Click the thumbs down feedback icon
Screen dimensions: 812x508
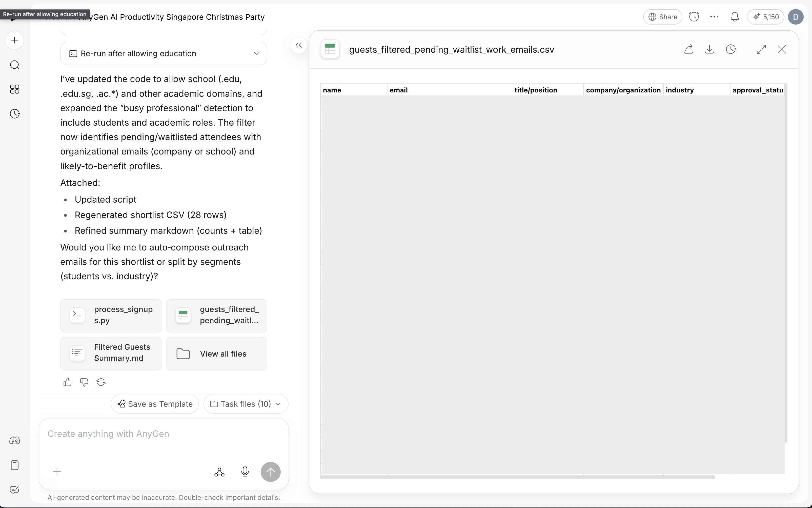point(84,382)
